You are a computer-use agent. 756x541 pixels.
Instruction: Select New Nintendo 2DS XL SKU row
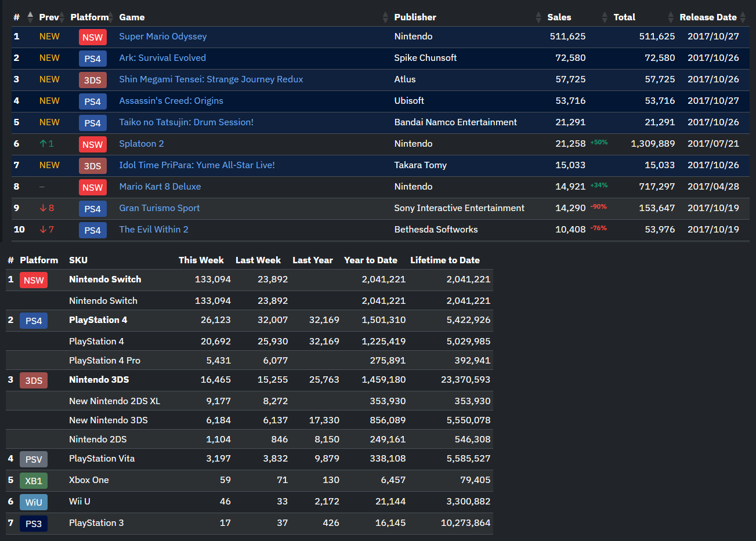(249, 401)
